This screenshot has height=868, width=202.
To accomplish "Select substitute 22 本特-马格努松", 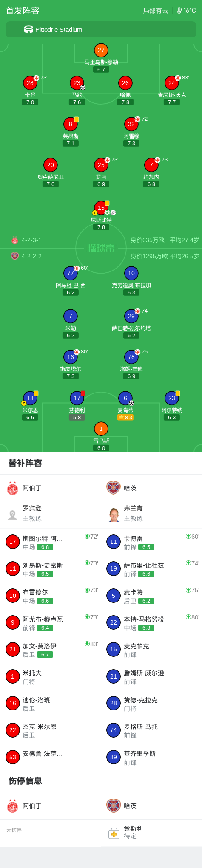I will point(151,622).
